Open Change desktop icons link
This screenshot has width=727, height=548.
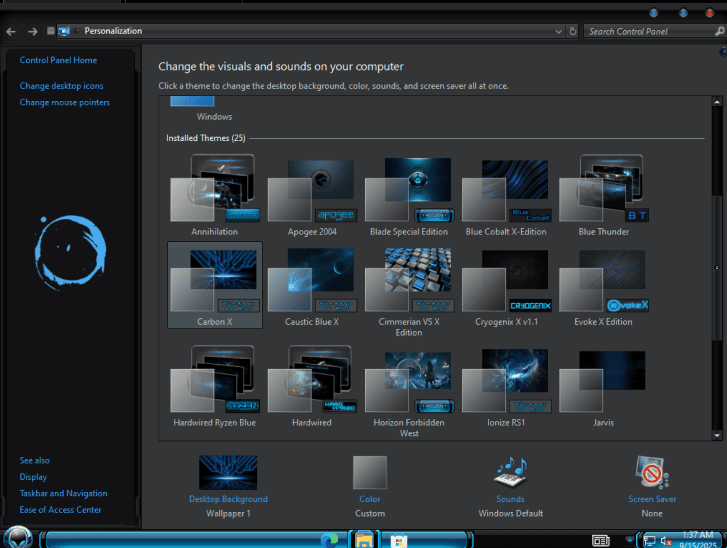click(x=61, y=86)
